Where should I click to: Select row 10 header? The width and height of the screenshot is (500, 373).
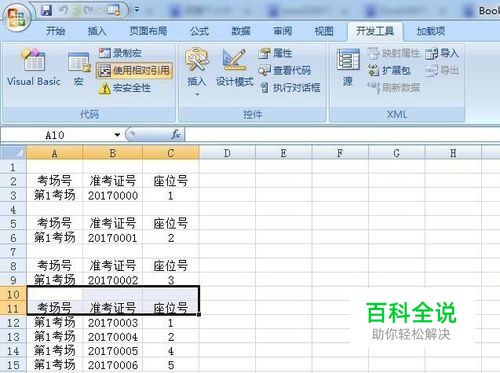pyautogui.click(x=13, y=294)
